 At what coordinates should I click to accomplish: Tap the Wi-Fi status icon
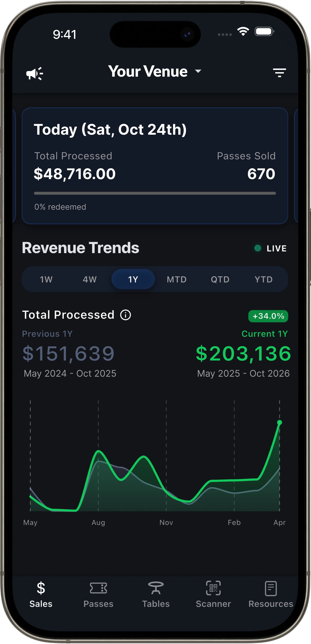click(x=243, y=31)
